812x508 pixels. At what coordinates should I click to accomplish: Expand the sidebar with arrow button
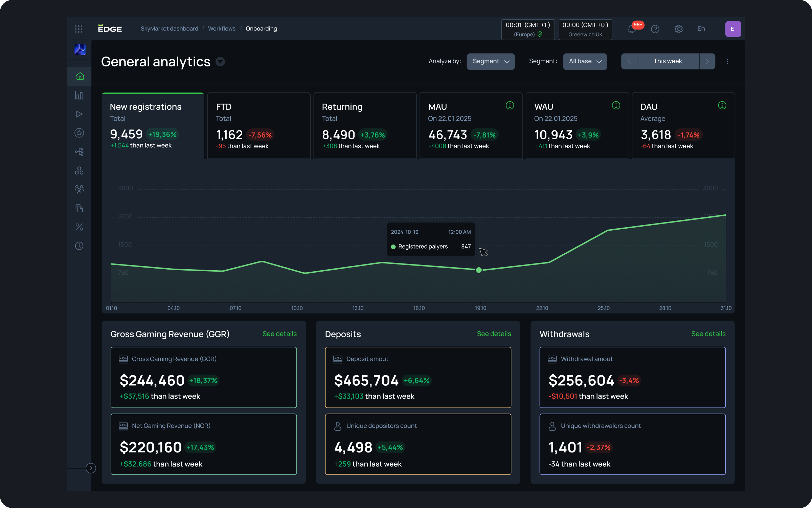pyautogui.click(x=91, y=468)
